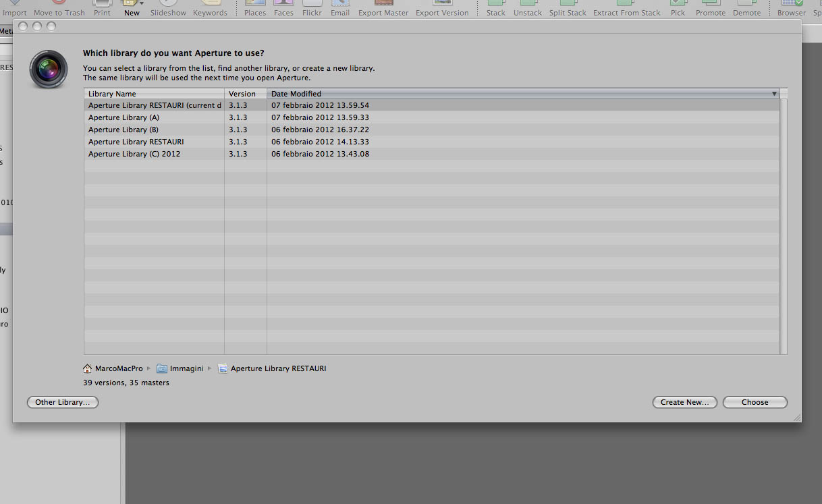The image size is (822, 504).
Task: Click the Pick toolbar item
Action: (678, 9)
